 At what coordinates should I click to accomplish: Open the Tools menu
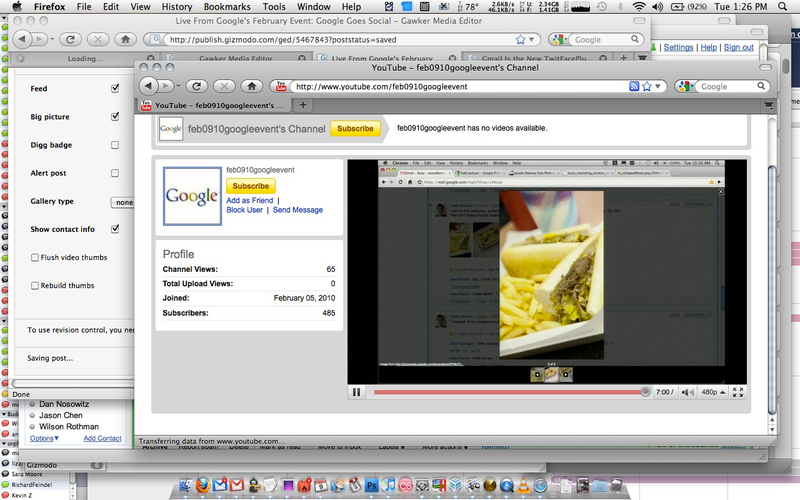click(274, 7)
